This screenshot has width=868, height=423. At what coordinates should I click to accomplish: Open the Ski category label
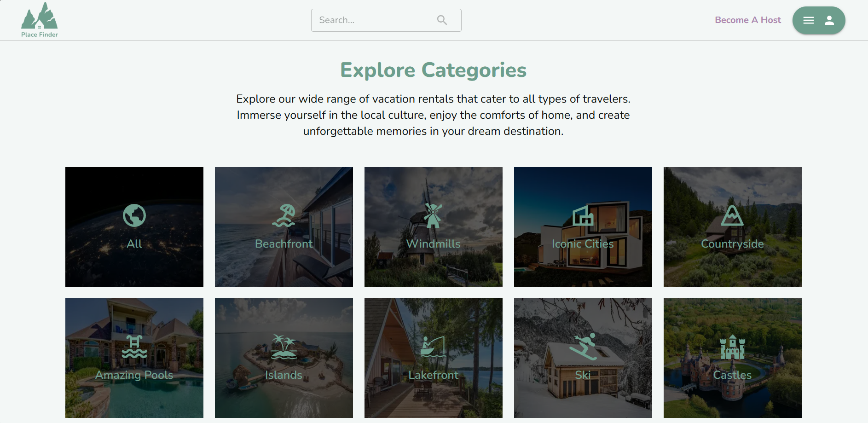(583, 375)
